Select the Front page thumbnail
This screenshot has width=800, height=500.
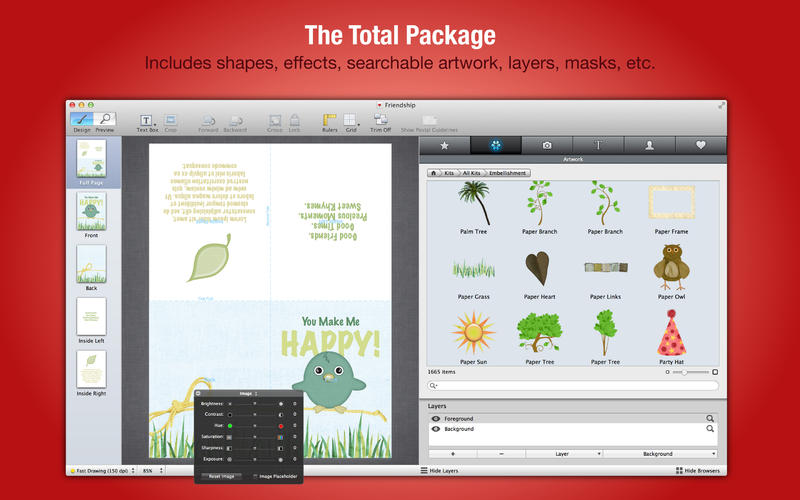pyautogui.click(x=91, y=211)
